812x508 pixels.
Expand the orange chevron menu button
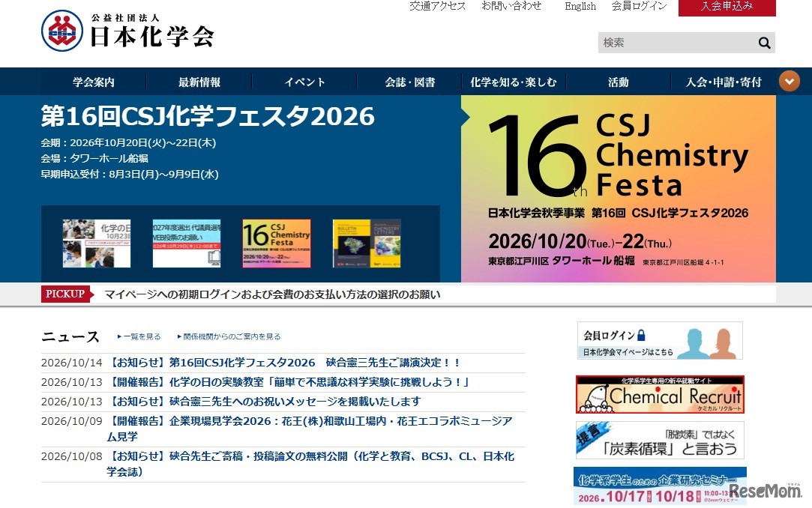(790, 81)
